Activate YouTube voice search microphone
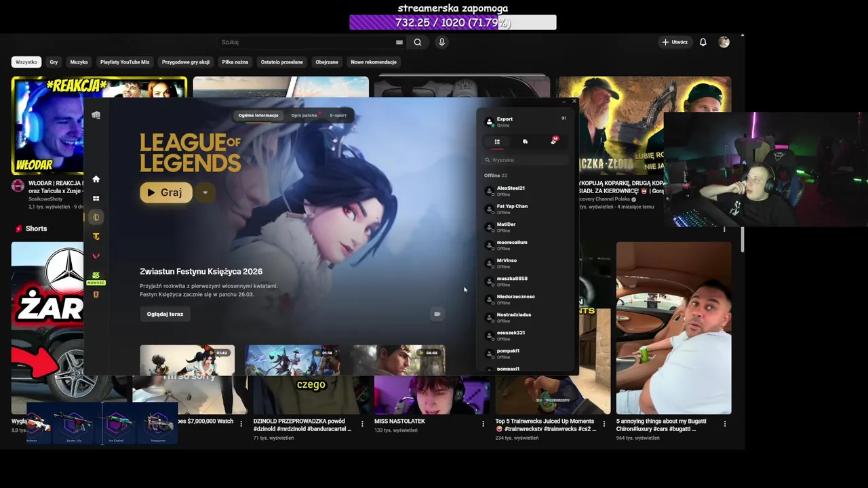This screenshot has height=488, width=868. (441, 42)
